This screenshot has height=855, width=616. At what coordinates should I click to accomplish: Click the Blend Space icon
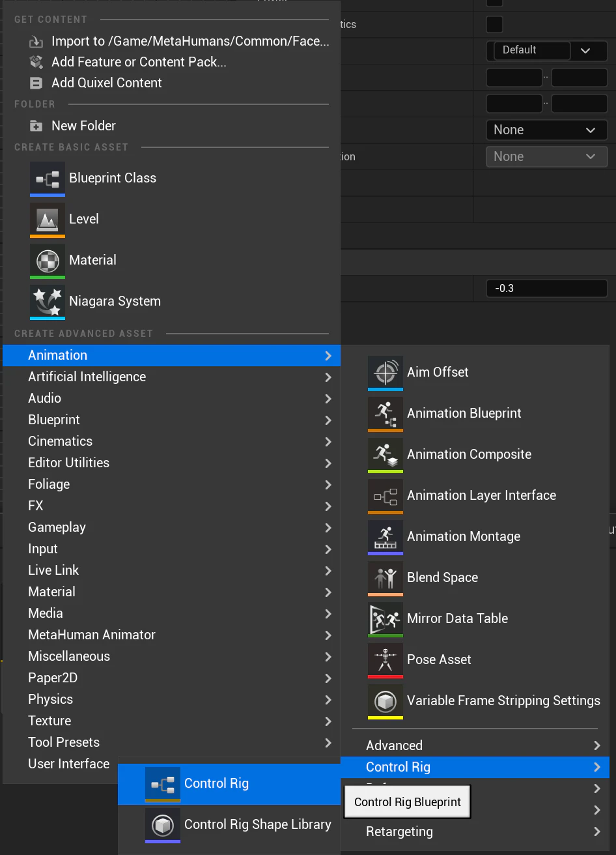[385, 578]
